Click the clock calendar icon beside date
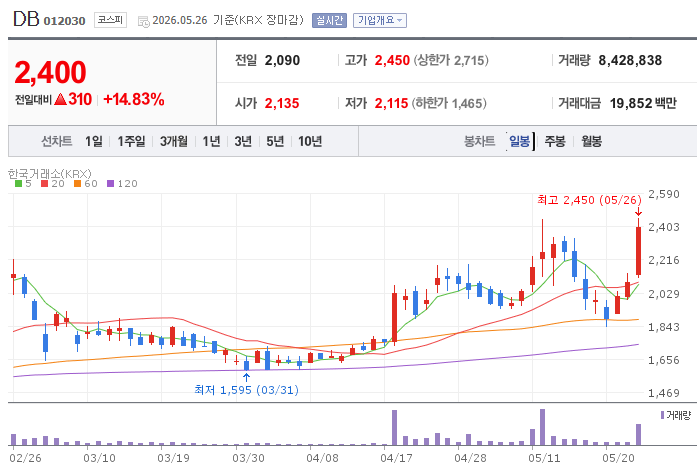697x470 pixels. 144,21
